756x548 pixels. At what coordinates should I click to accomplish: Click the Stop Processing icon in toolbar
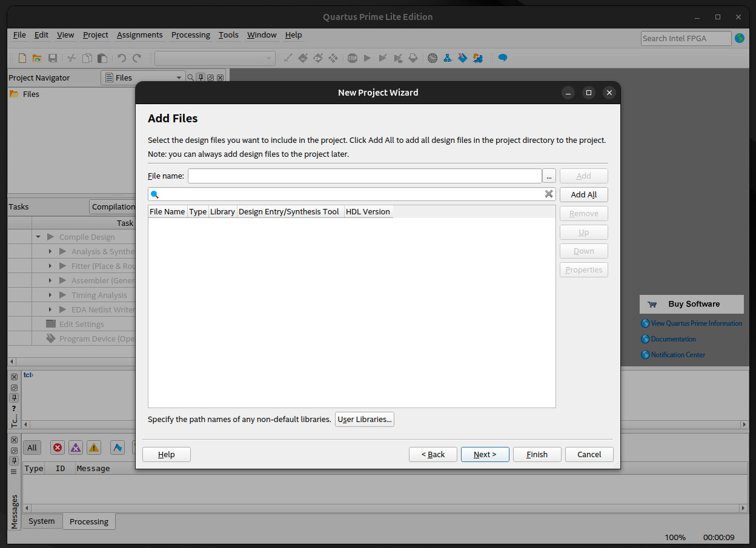point(352,58)
